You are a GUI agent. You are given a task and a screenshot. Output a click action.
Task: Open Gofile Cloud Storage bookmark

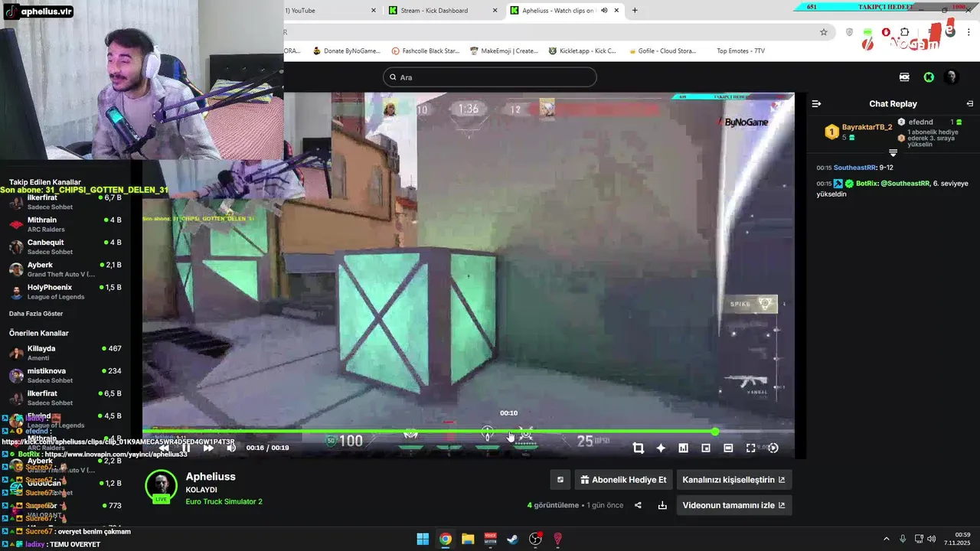click(662, 51)
